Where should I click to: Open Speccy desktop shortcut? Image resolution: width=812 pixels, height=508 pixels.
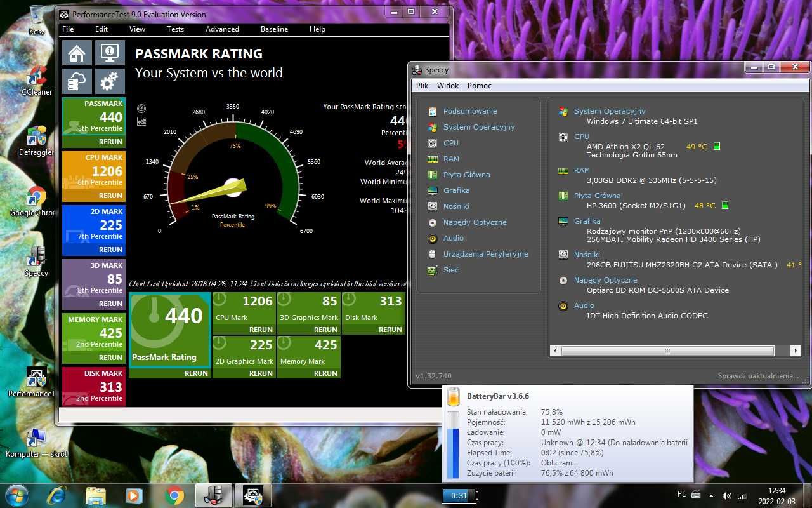[x=36, y=262]
